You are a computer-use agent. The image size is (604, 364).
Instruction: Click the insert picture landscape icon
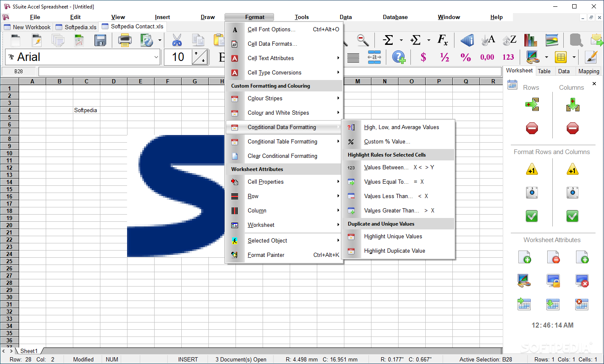[x=551, y=40]
